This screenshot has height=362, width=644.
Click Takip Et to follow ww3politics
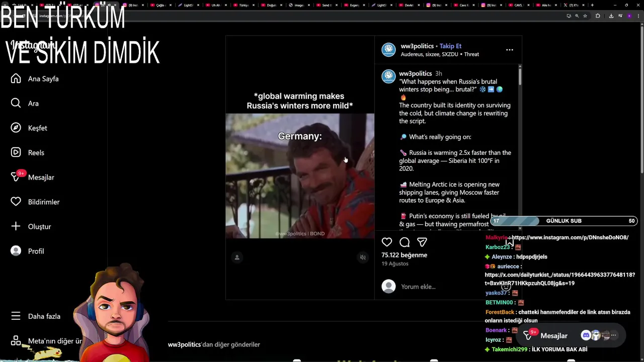[450, 46]
